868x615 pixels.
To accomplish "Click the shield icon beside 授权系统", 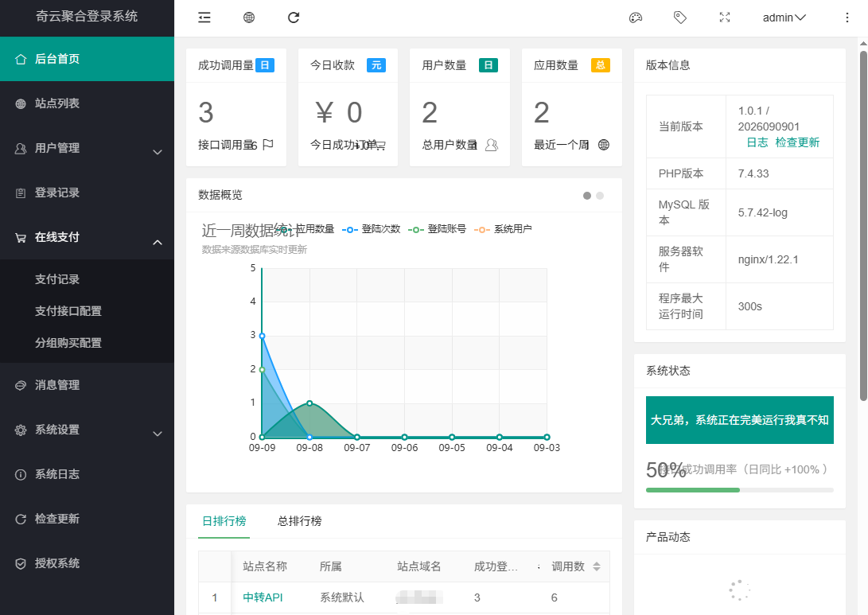I will (21, 563).
